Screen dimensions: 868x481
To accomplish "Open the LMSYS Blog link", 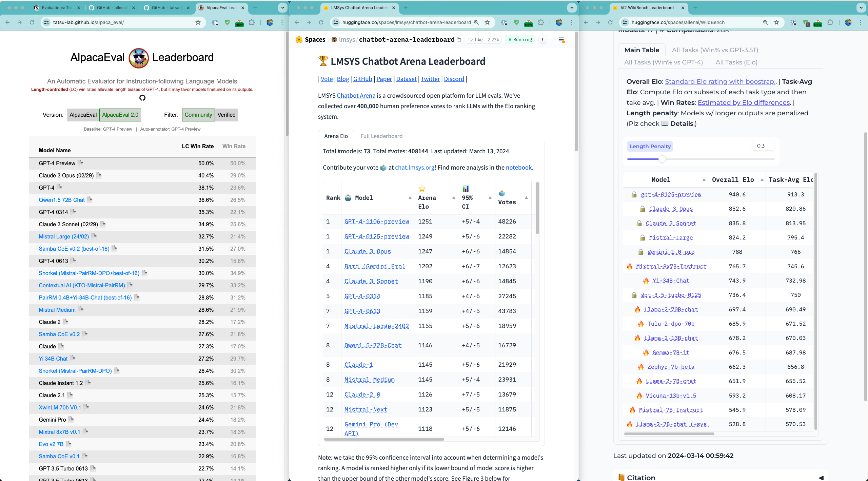I will tap(343, 79).
